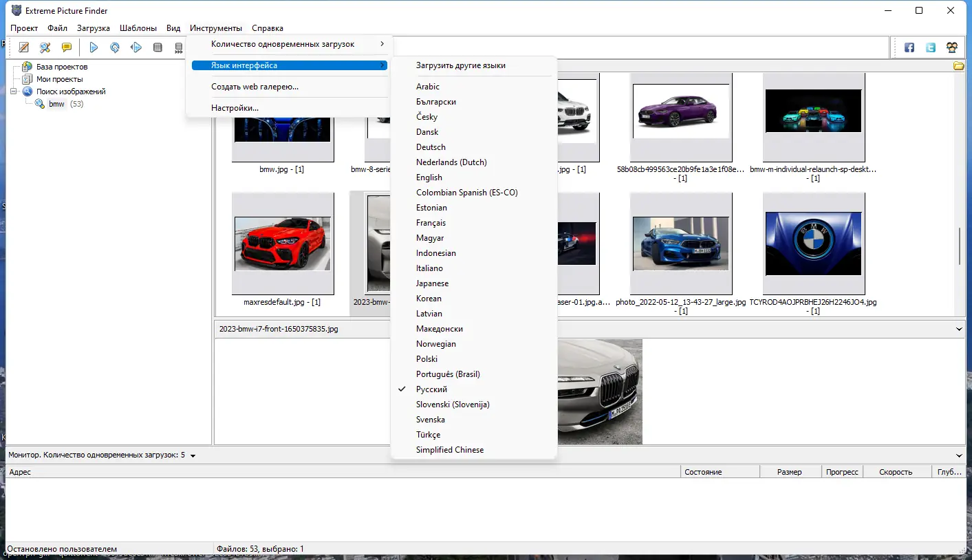The width and height of the screenshot is (972, 560).
Task: Select the red BMW maxresdefault.jpg thumbnail
Action: coord(282,244)
